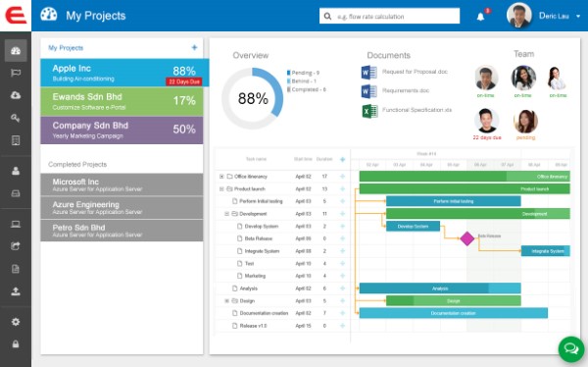Click the red E logo
588x367 pixels.
[16, 16]
